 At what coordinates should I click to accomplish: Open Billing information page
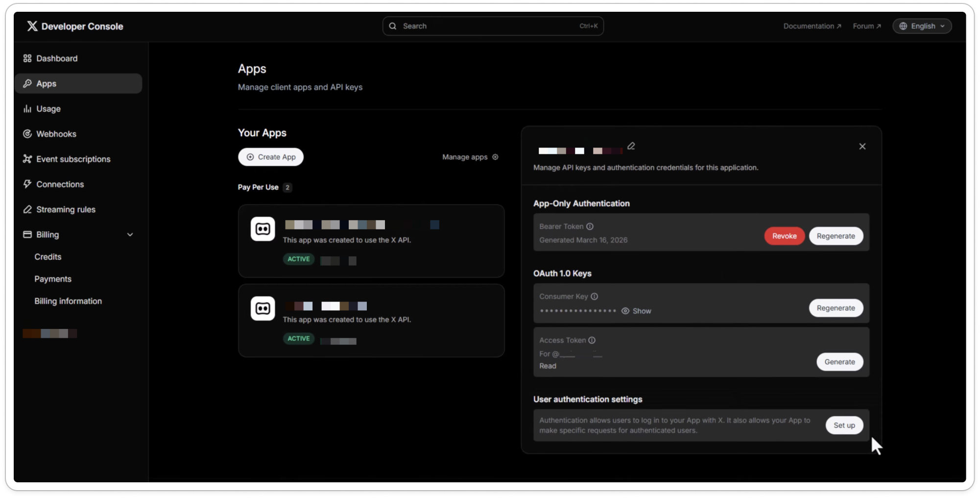tap(68, 301)
